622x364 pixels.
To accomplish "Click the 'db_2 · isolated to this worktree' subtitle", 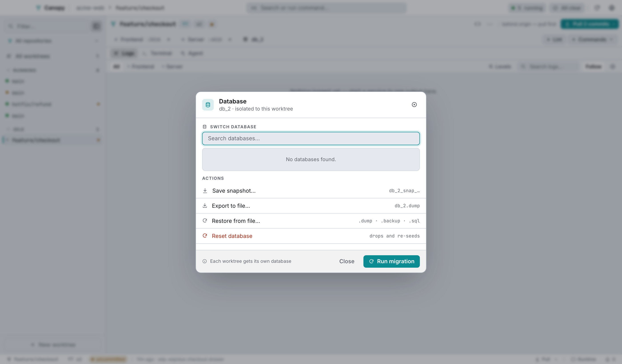I will [x=256, y=109].
